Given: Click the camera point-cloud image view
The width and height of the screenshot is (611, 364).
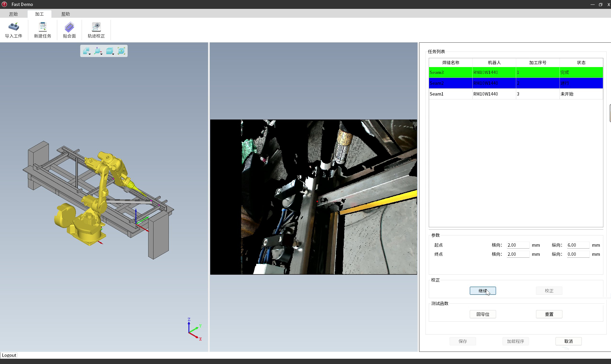Looking at the screenshot, I should [313, 197].
